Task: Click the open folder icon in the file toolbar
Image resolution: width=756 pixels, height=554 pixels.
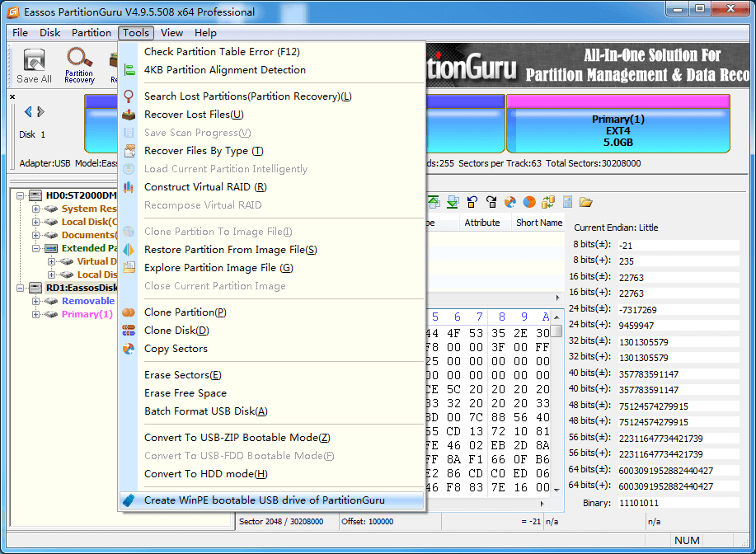Action: [x=586, y=202]
